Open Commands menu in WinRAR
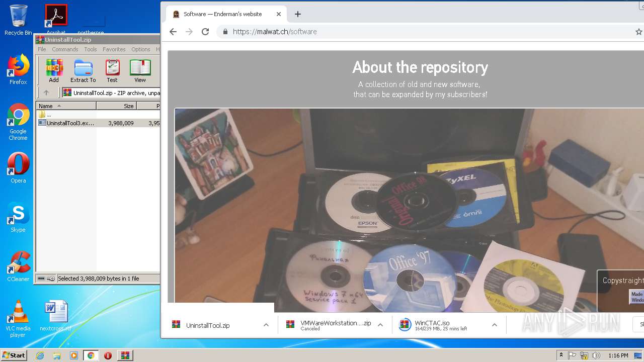The height and width of the screenshot is (362, 644). 65,49
